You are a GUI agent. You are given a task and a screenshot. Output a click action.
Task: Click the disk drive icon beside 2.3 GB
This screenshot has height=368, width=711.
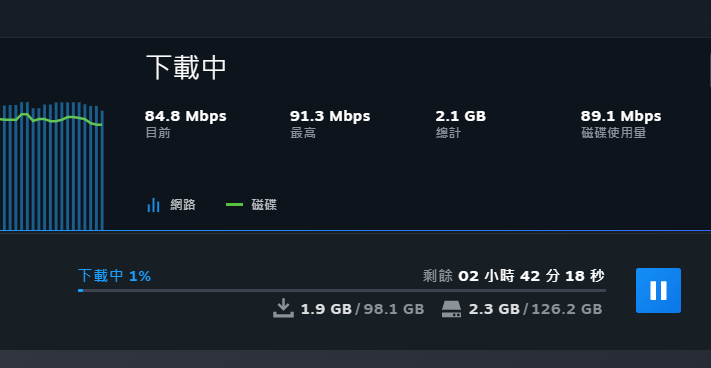point(451,309)
